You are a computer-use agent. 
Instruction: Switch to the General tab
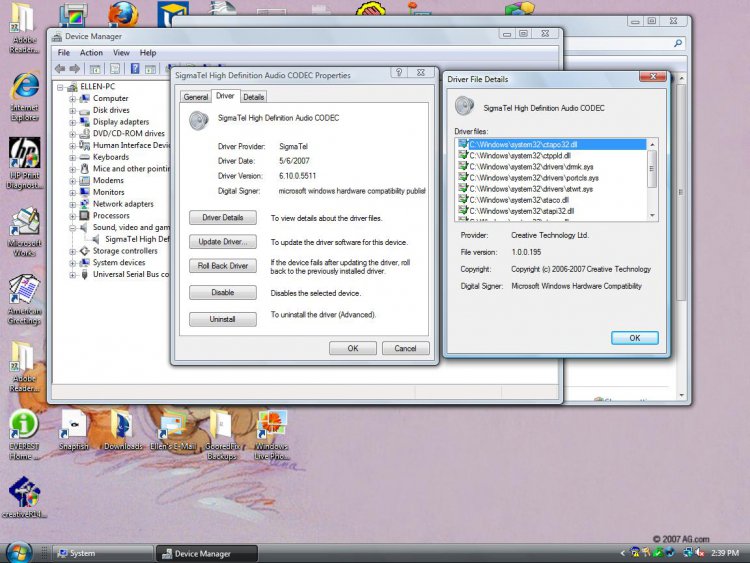pyautogui.click(x=196, y=97)
